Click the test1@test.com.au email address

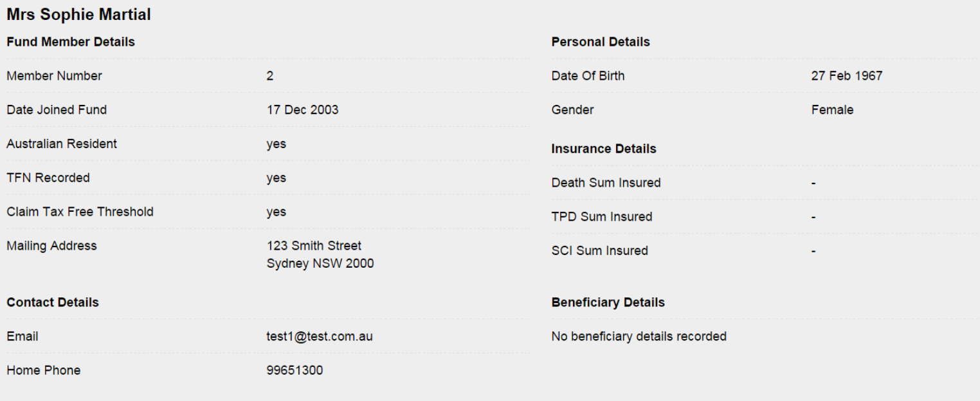(320, 337)
